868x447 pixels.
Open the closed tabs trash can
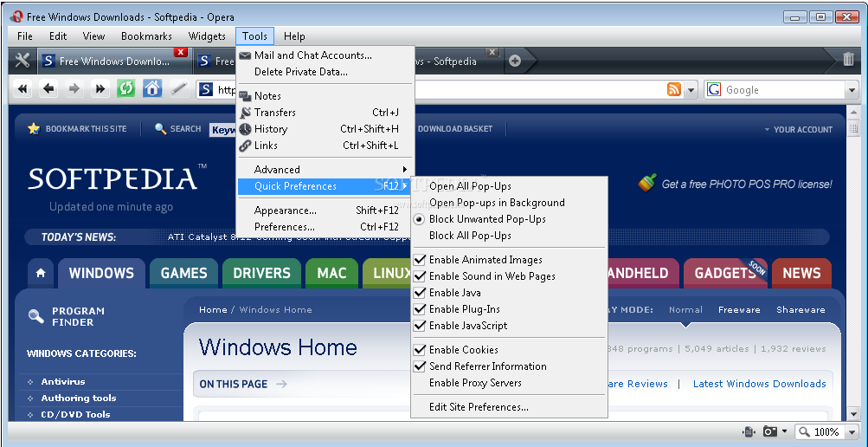pyautogui.click(x=848, y=59)
